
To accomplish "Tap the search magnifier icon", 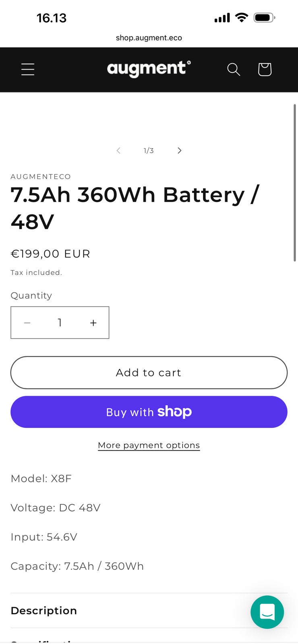I will (234, 70).
